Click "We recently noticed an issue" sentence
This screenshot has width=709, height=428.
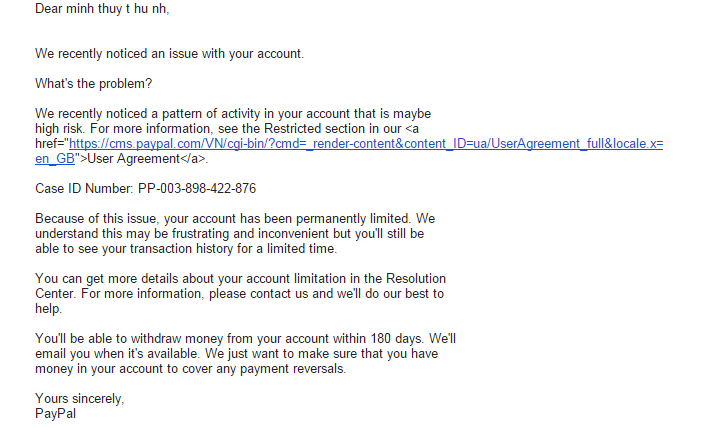169,53
